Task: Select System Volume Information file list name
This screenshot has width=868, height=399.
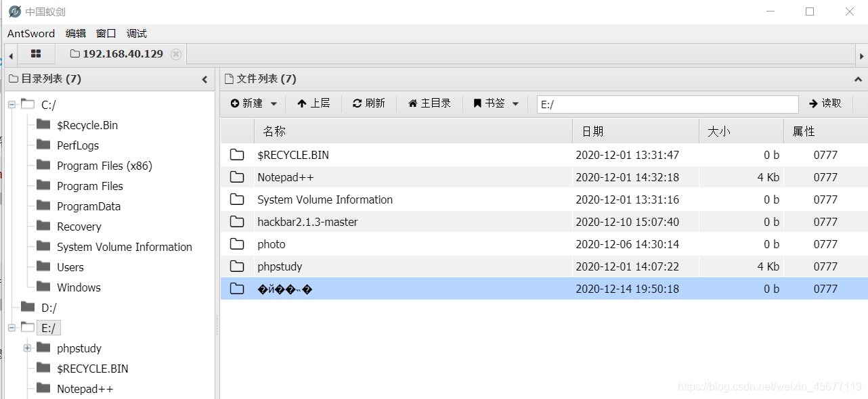Action: (x=325, y=199)
